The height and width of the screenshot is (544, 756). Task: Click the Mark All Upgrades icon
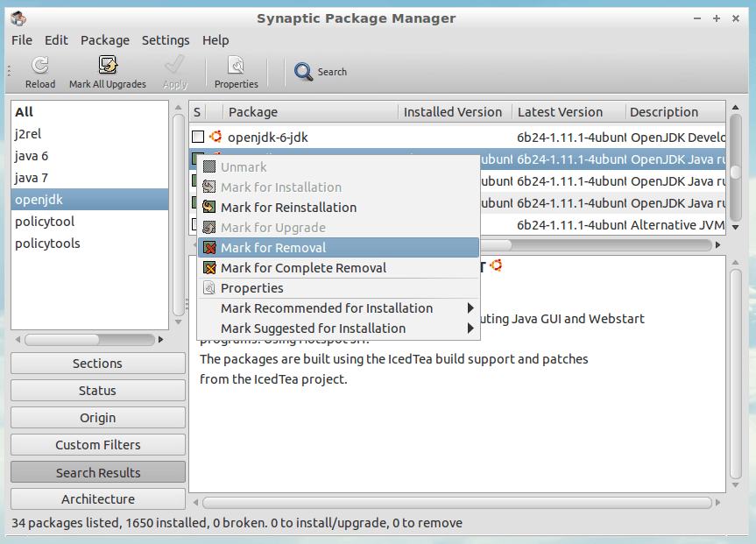coord(108,65)
